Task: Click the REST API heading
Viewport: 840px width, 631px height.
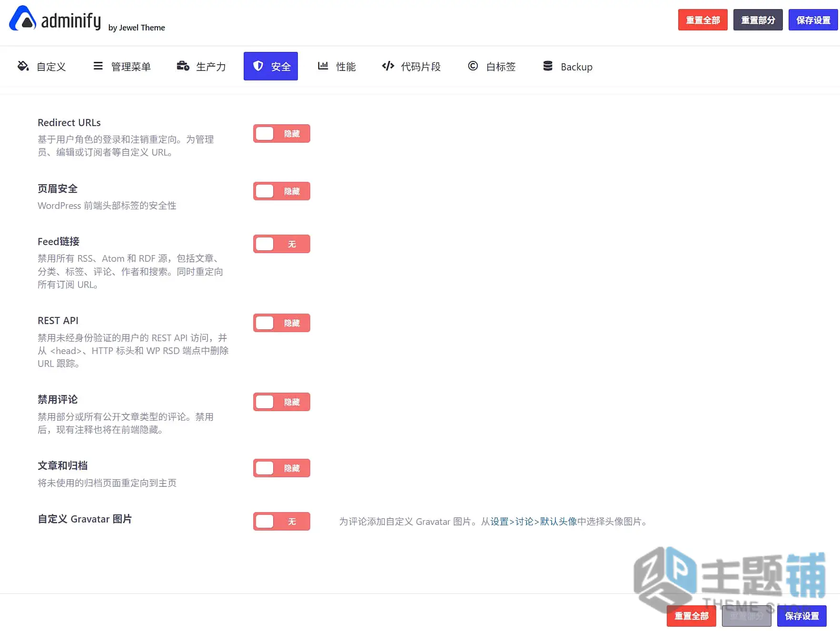Action: 58,321
